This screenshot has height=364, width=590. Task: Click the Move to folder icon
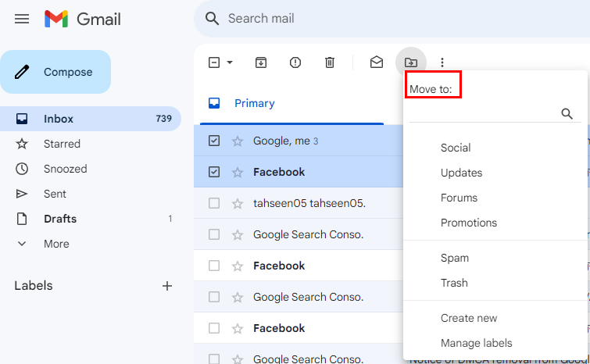tap(411, 62)
